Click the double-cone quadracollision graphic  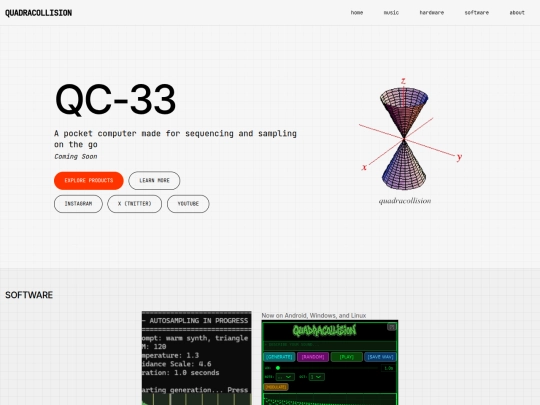pos(405,138)
